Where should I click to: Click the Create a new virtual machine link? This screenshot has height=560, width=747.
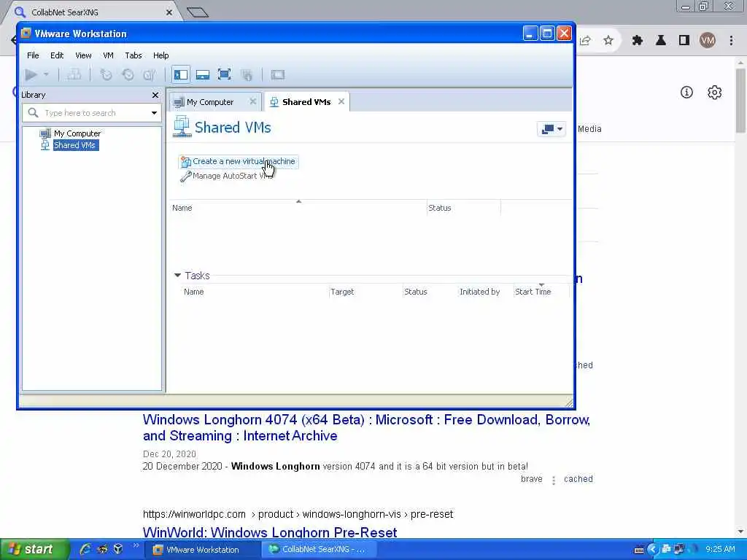(x=239, y=161)
